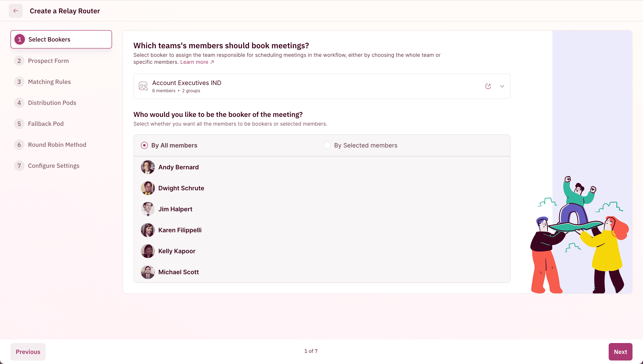The width and height of the screenshot is (643, 364).
Task: Click the step 1 number badge
Action: click(19, 40)
